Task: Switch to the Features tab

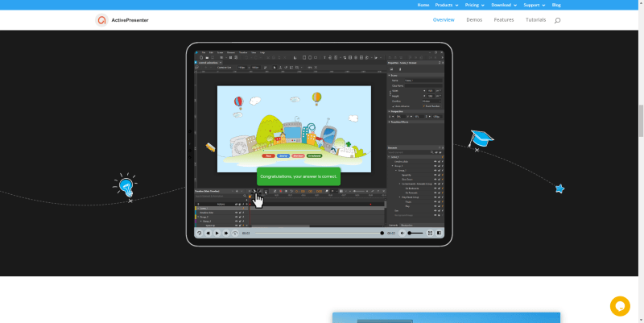Action: (x=504, y=19)
